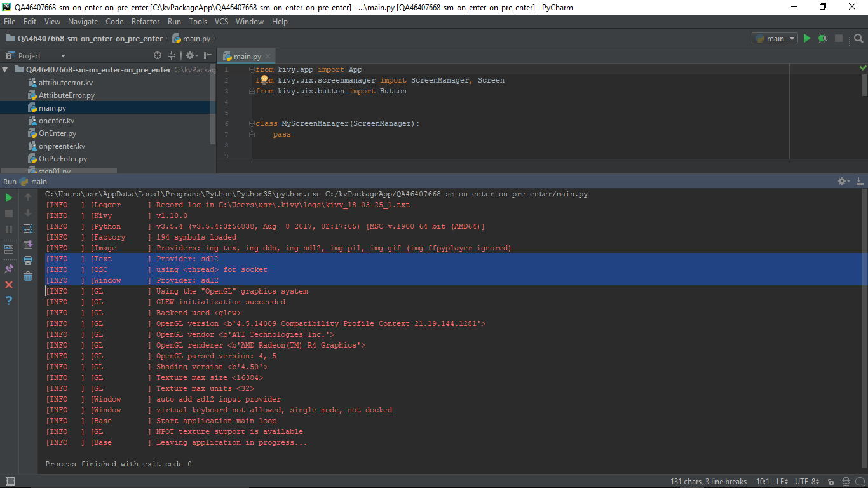Click 'Process finished with exit code 0' text

[x=118, y=464]
